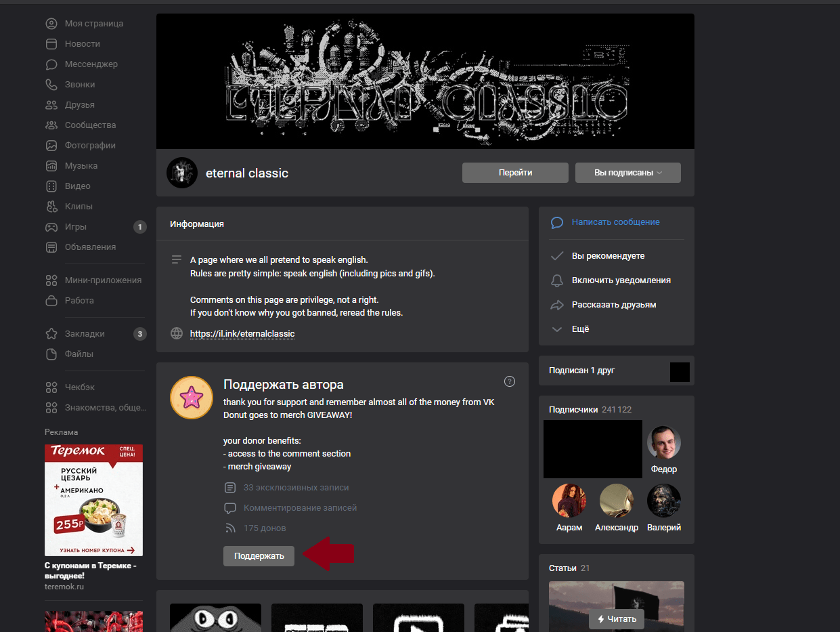Click 'Написать сообщение' link

pos(615,222)
